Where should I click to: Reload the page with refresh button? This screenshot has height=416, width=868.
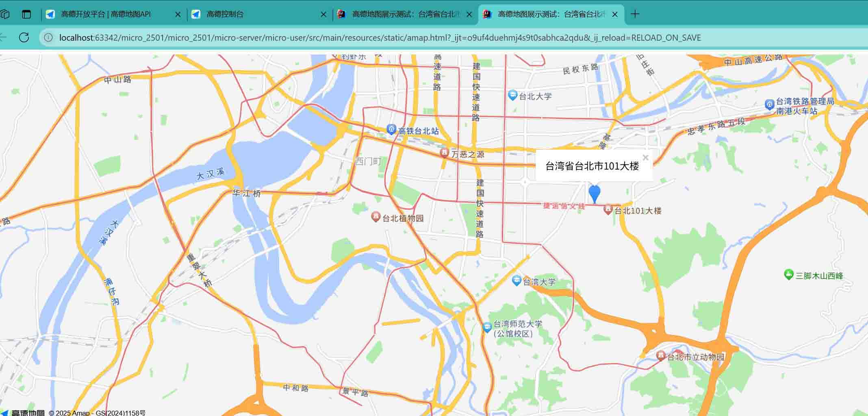click(24, 37)
